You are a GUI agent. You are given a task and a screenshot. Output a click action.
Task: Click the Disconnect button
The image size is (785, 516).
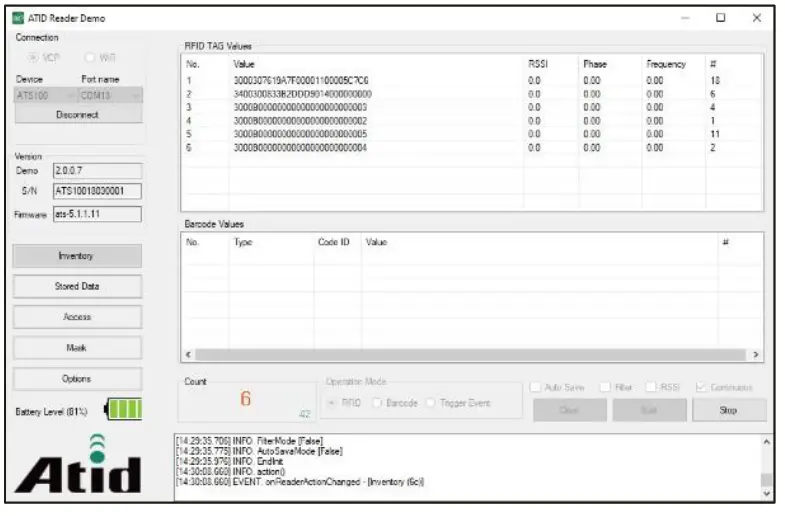click(78, 115)
